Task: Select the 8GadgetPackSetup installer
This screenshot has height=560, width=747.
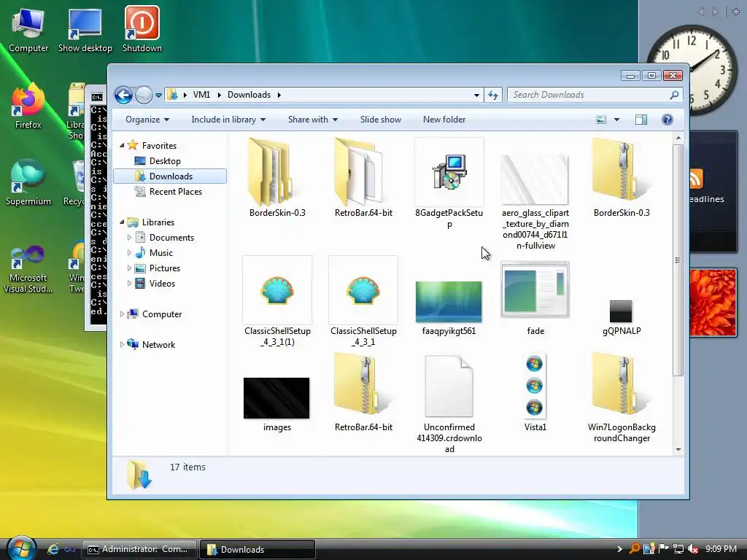Action: [x=449, y=183]
